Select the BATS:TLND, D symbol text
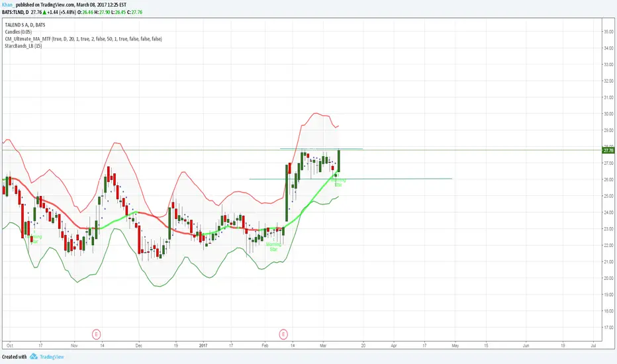 tap(15, 12)
